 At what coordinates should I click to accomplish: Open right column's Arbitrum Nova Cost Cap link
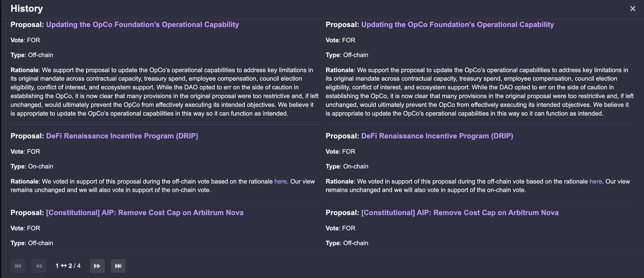tap(460, 213)
